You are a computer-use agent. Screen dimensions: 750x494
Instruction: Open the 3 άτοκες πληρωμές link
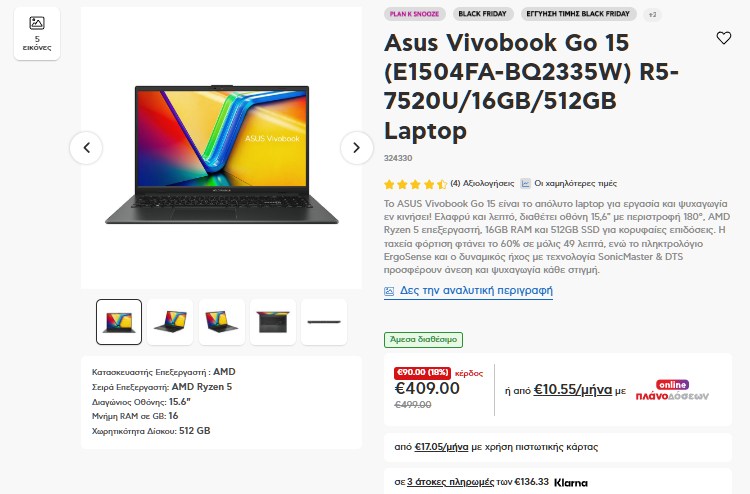click(450, 482)
